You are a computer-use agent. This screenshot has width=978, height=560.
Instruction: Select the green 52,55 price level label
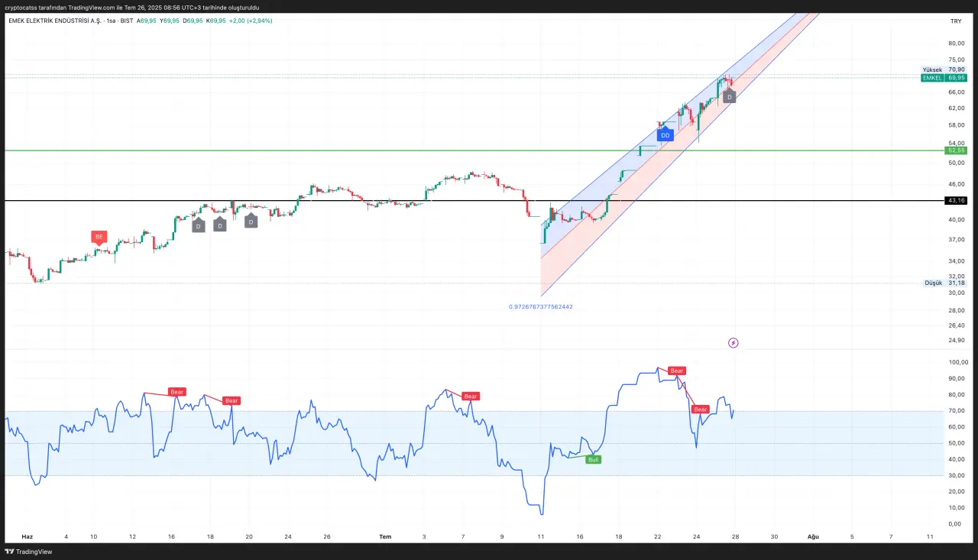(956, 151)
